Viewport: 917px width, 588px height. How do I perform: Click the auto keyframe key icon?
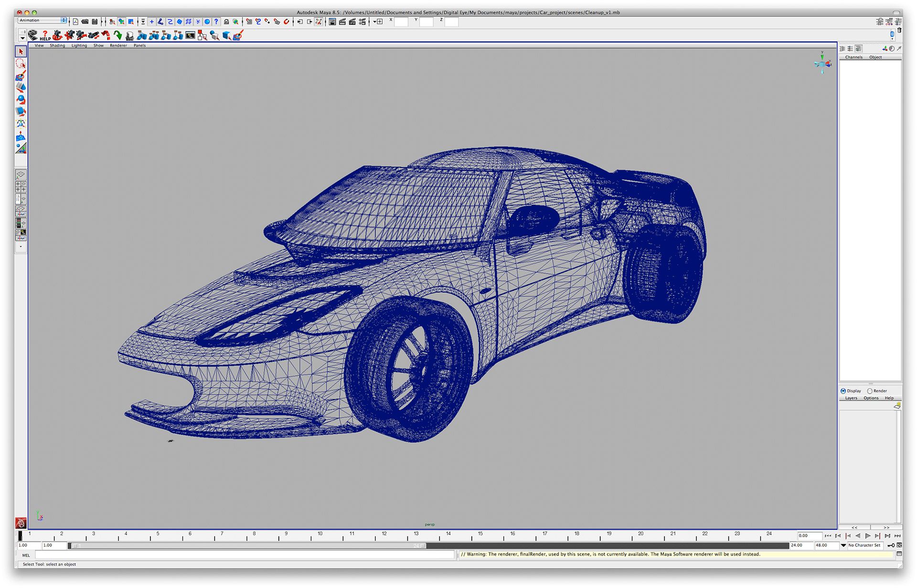(891, 545)
